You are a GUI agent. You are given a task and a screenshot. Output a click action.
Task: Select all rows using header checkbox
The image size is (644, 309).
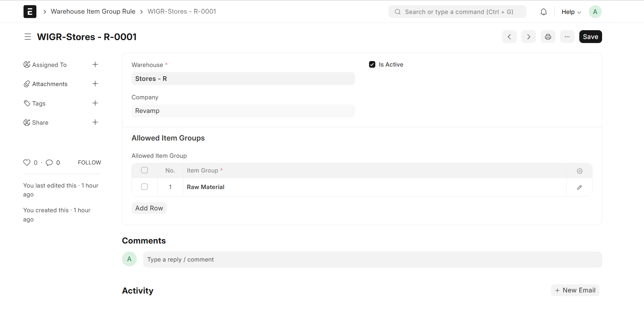coord(144,170)
